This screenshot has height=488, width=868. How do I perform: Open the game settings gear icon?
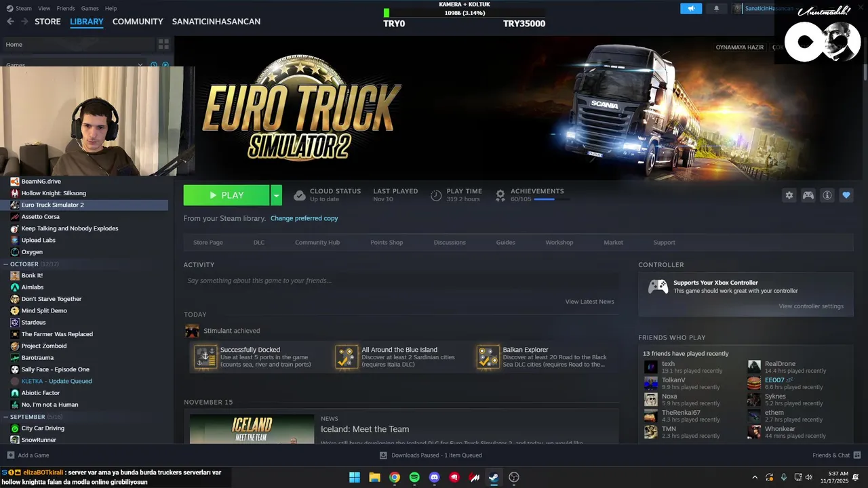(789, 195)
